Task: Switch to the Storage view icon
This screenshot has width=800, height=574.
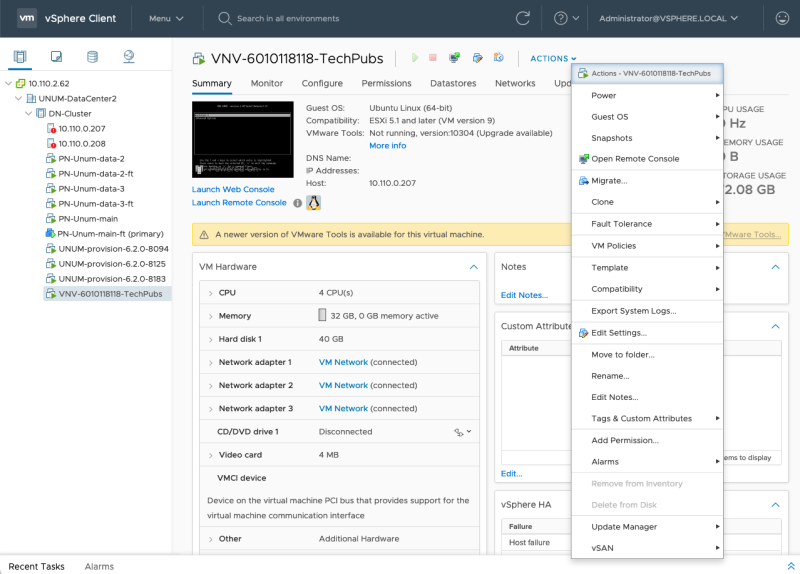Action: (x=92, y=57)
